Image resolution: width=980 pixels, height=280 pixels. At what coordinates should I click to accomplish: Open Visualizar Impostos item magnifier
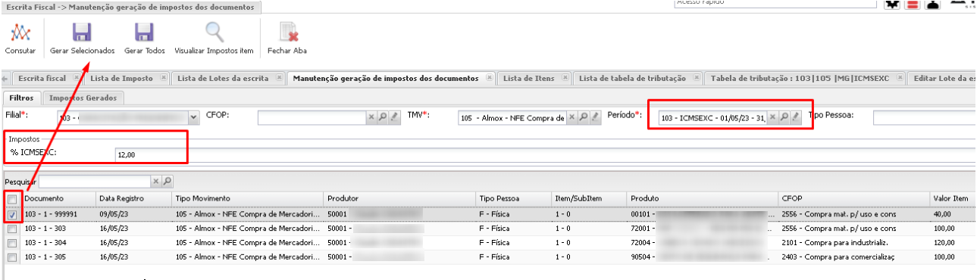[x=214, y=33]
